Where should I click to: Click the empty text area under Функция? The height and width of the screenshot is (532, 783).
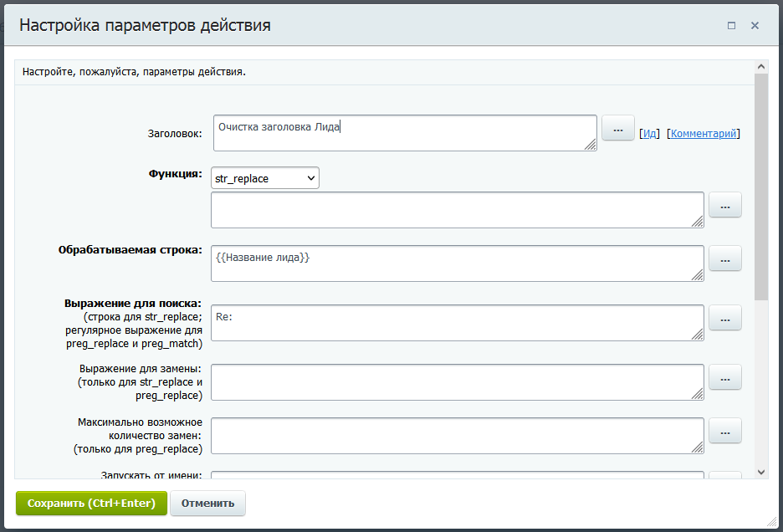pos(457,210)
